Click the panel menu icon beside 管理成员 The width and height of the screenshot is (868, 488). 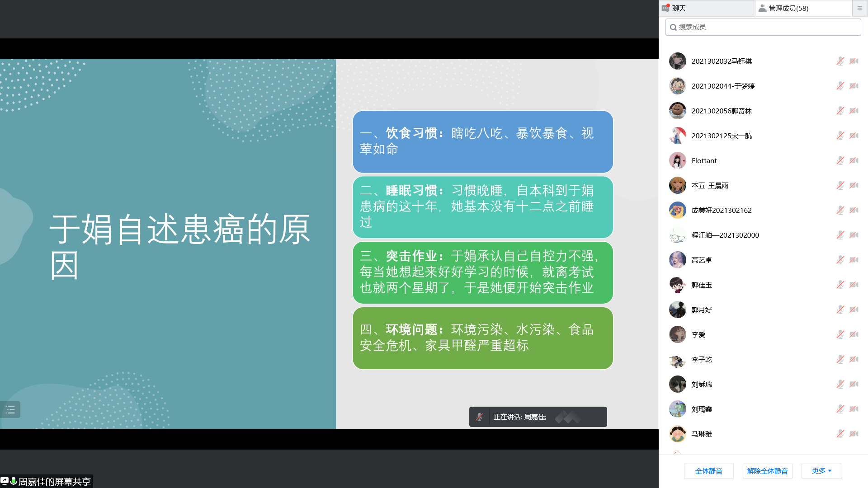coord(859,8)
